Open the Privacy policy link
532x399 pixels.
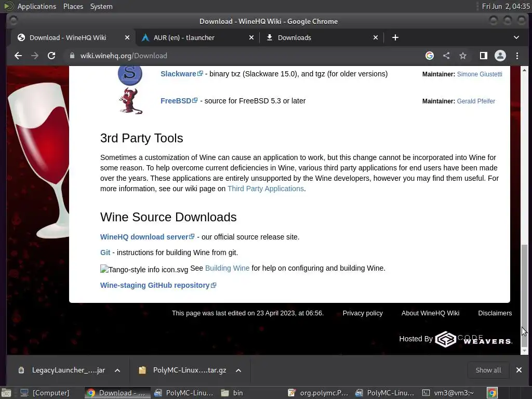point(363,313)
